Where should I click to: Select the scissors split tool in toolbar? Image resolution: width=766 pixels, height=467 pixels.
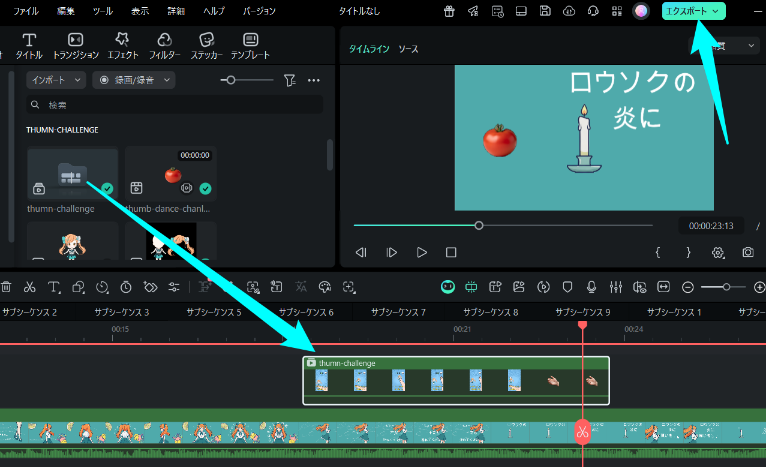pyautogui.click(x=29, y=287)
